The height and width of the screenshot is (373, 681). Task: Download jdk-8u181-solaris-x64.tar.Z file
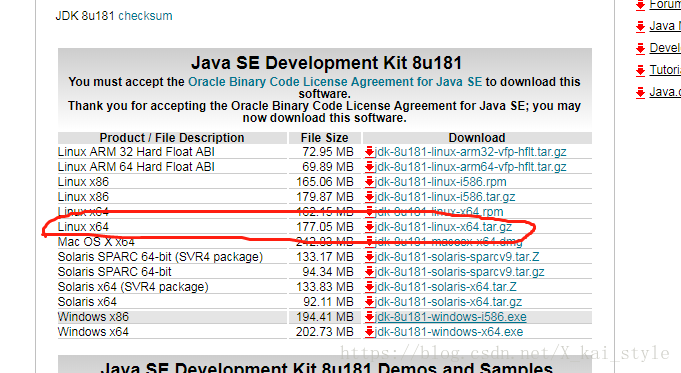tap(446, 287)
